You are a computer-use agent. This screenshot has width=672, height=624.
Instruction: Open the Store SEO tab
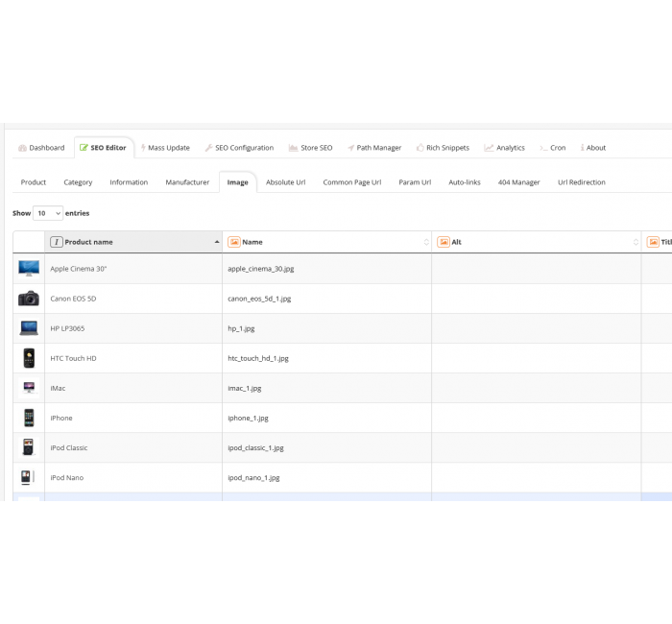click(x=311, y=148)
